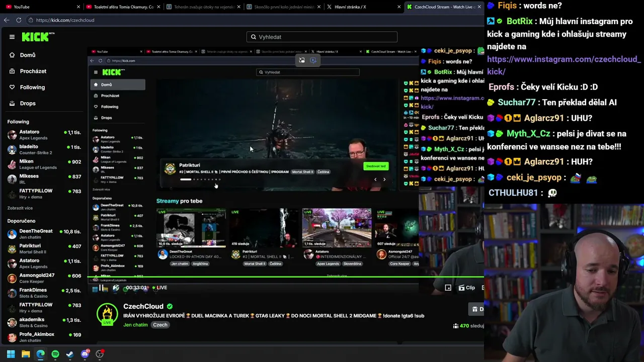Click the browser back arrow

tap(7, 20)
